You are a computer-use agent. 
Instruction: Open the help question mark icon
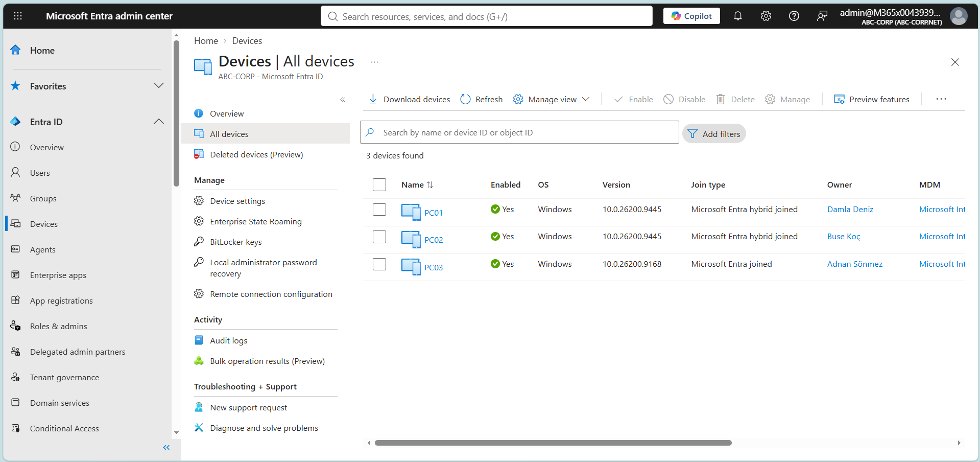[794, 16]
